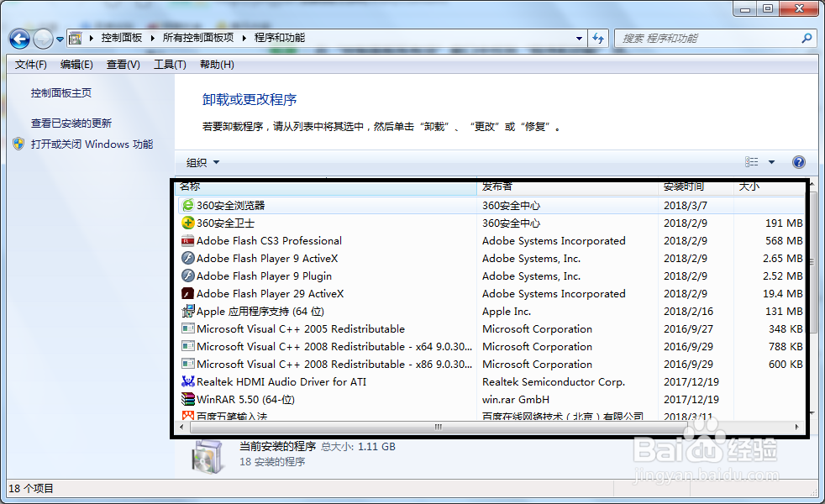Open the 组织 dropdown menu

click(202, 163)
